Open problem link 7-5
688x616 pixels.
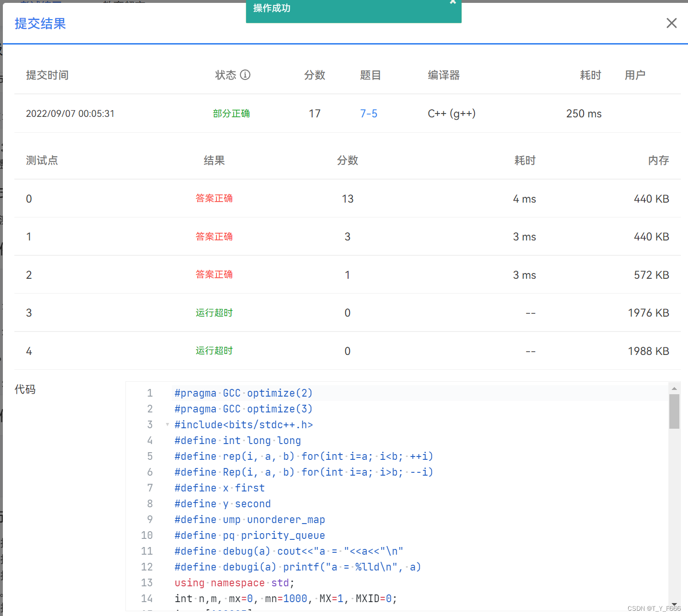(369, 114)
